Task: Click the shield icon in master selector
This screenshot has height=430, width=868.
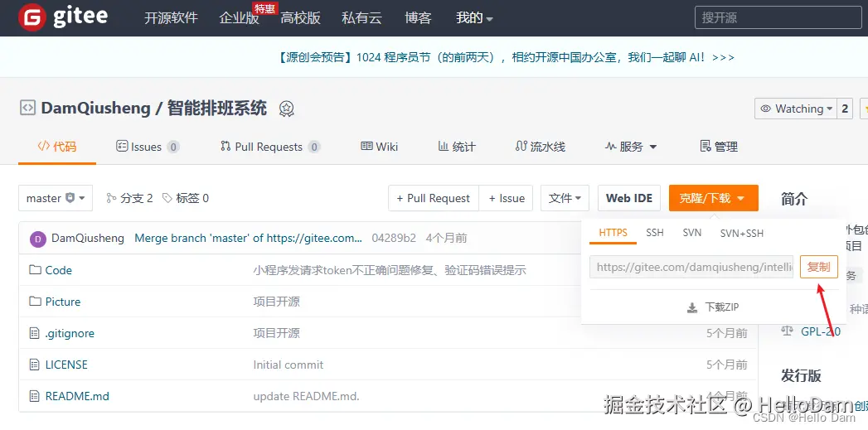Action: point(70,197)
